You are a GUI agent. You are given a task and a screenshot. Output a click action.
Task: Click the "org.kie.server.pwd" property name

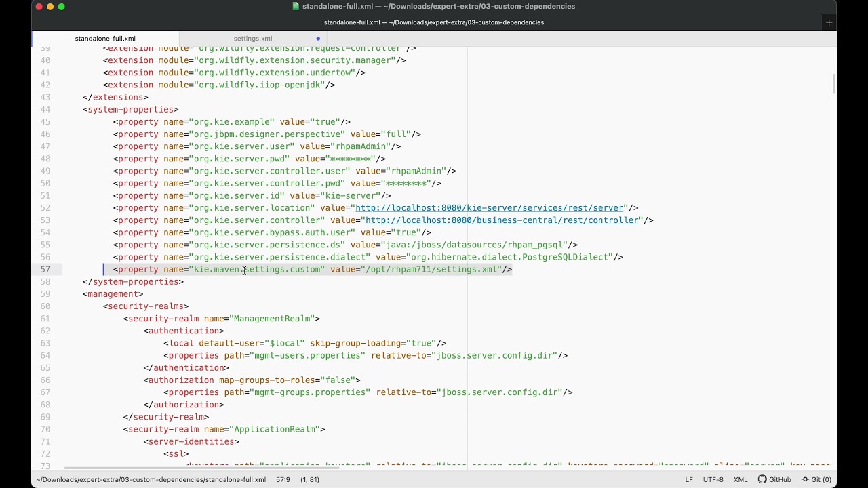click(239, 159)
